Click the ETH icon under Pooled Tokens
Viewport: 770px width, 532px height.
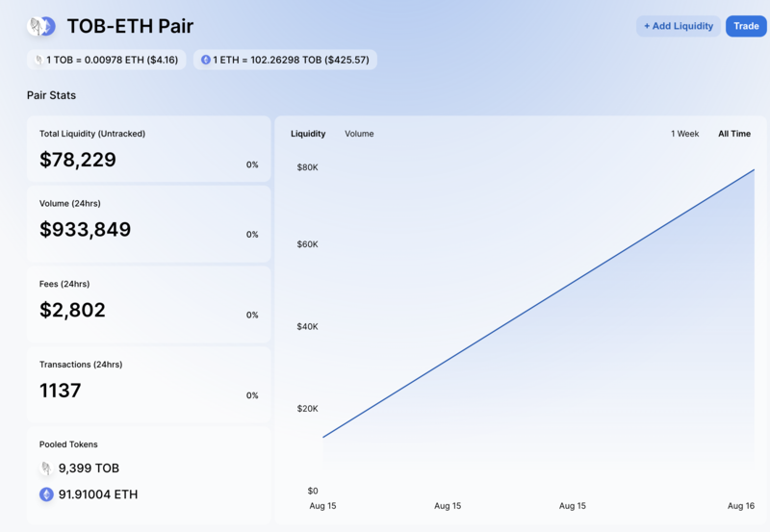pos(46,494)
